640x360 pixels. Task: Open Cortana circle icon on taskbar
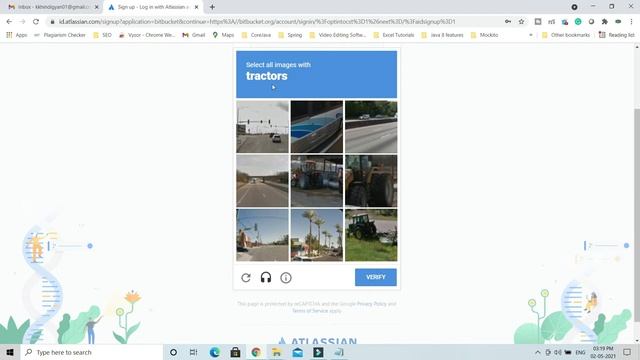[173, 352]
